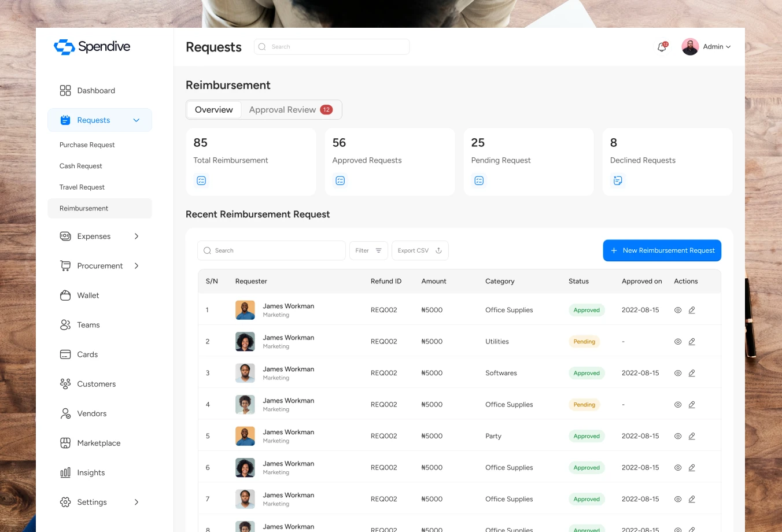782x532 pixels.
Task: Click the Approved Requests count card
Action: pos(390,162)
